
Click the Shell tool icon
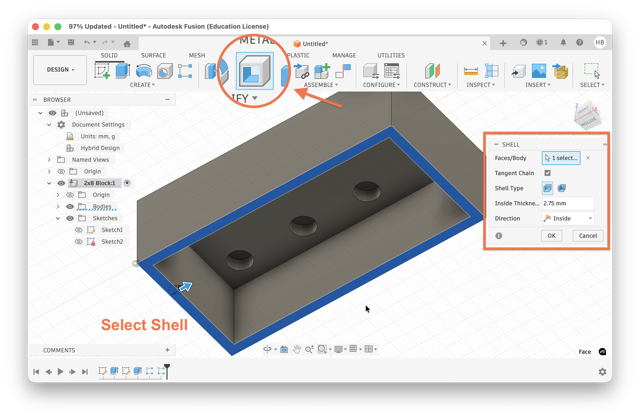[254, 71]
